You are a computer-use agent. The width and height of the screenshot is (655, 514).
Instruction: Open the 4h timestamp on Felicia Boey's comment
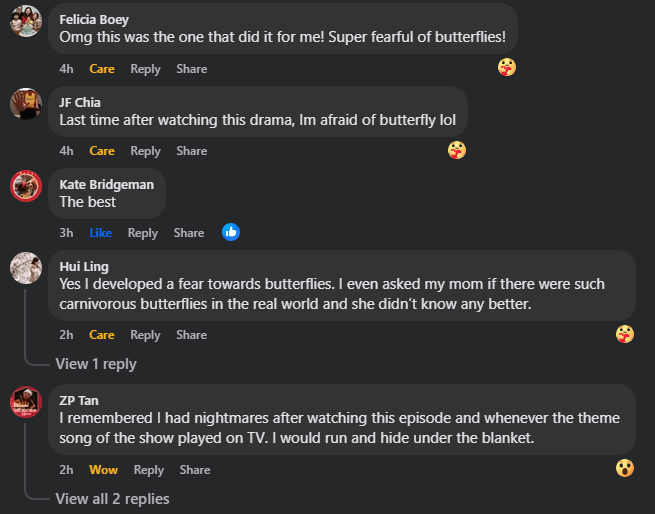pos(67,69)
